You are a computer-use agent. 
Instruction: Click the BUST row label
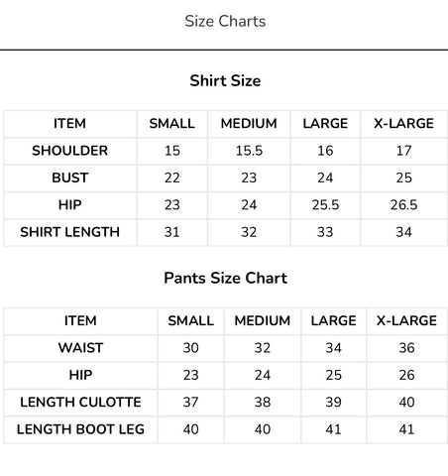69,178
